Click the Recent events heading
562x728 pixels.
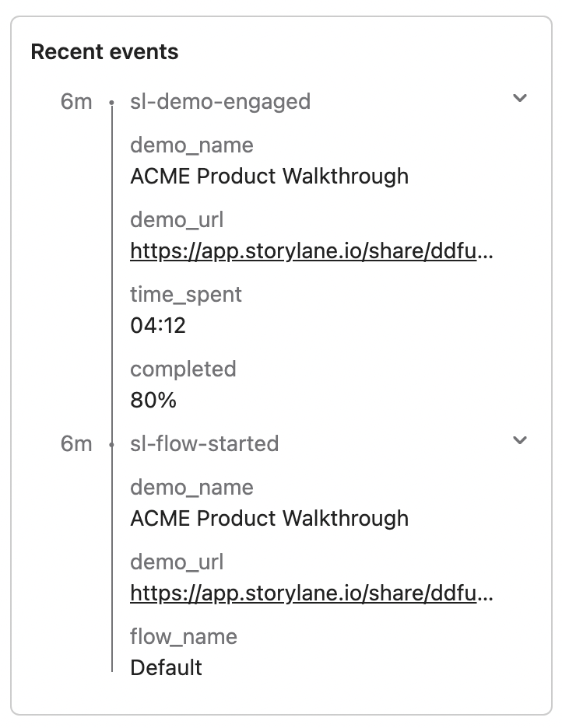click(104, 52)
